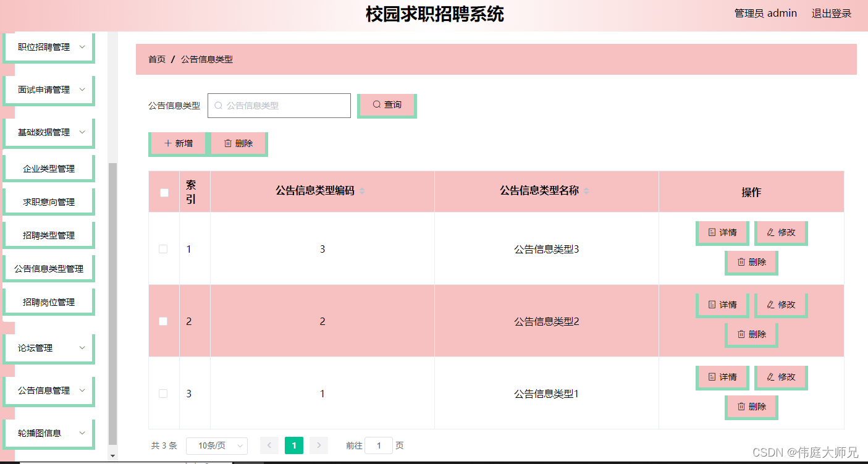Screen dimensions: 868x464
Task: Click 退出登录 to log out
Action: tap(832, 13)
